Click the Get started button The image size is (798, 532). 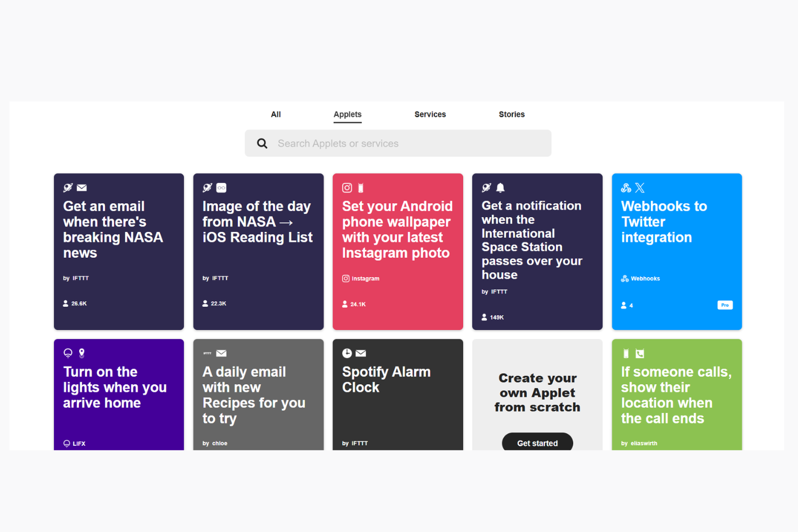click(538, 442)
